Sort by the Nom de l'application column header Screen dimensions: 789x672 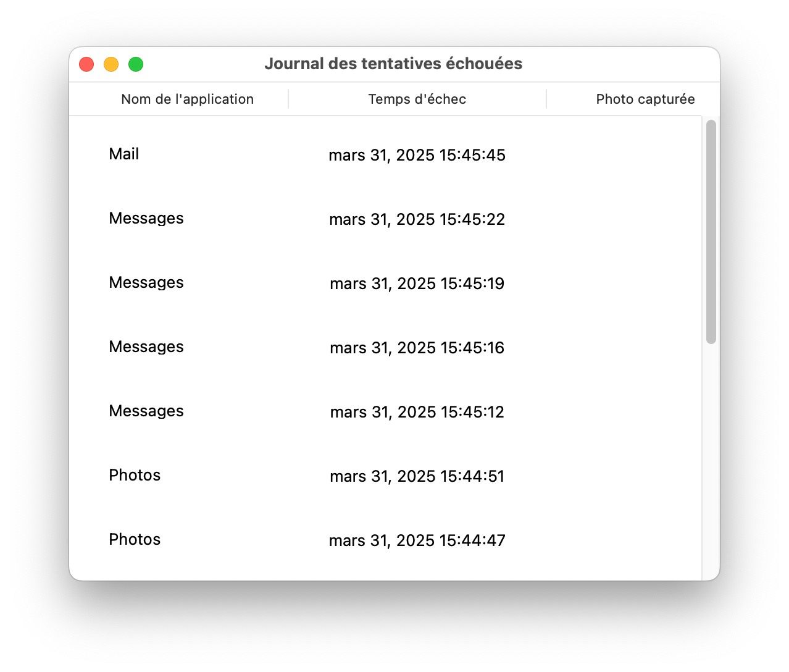tap(187, 99)
